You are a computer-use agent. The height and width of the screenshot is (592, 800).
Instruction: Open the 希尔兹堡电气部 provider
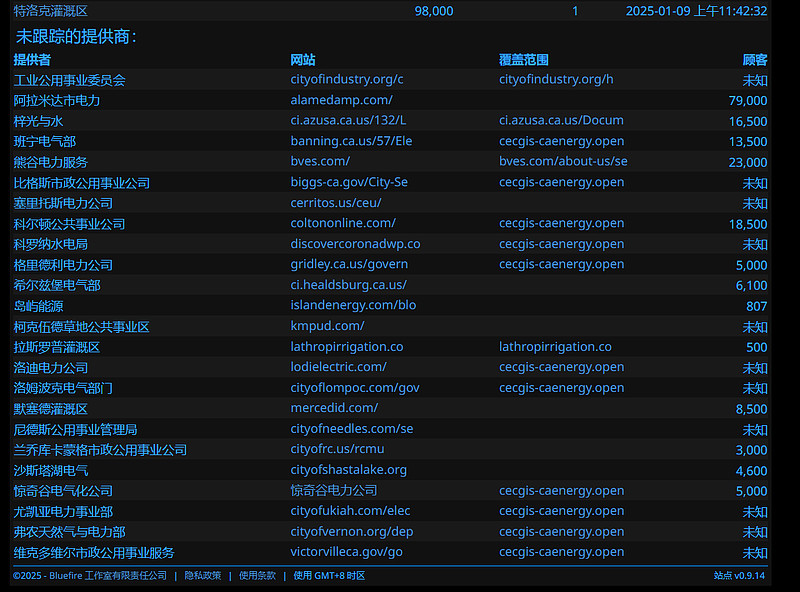pos(57,285)
